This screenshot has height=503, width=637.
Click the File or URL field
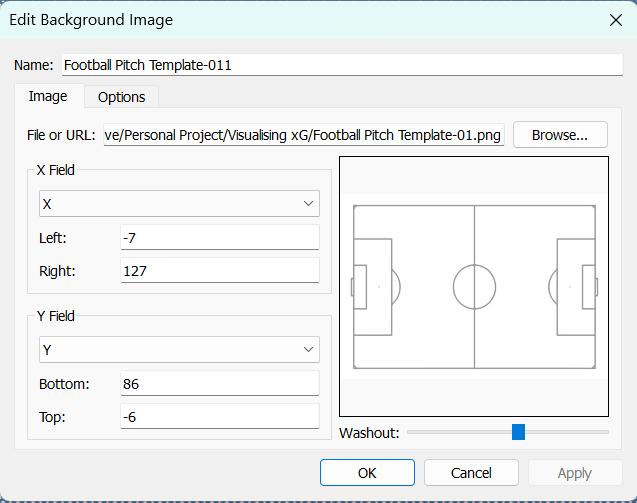pos(304,135)
